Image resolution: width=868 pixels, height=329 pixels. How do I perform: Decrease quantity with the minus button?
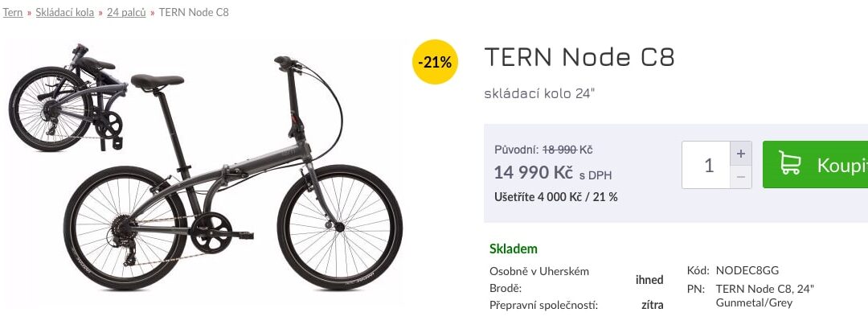pyautogui.click(x=741, y=176)
